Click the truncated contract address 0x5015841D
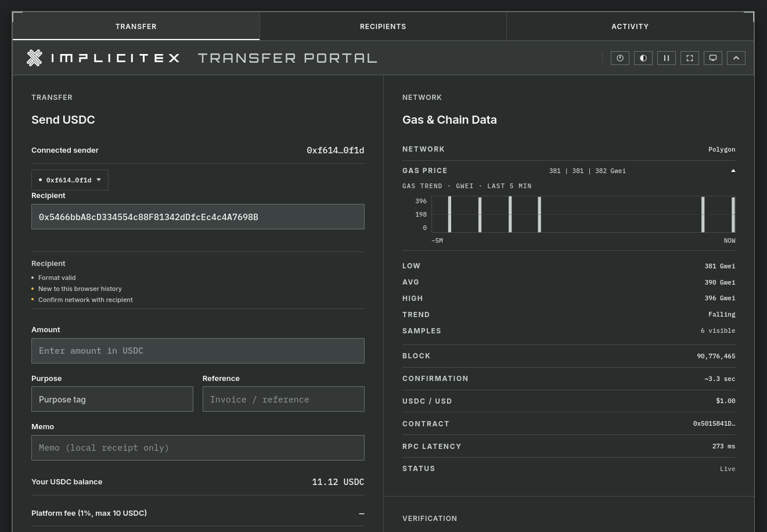767x532 pixels. click(714, 424)
